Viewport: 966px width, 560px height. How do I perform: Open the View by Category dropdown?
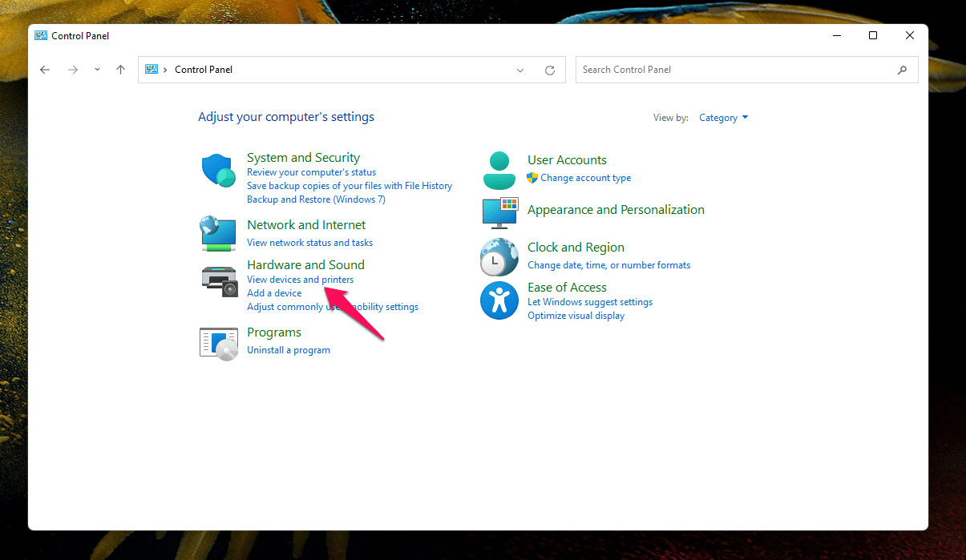coord(724,118)
